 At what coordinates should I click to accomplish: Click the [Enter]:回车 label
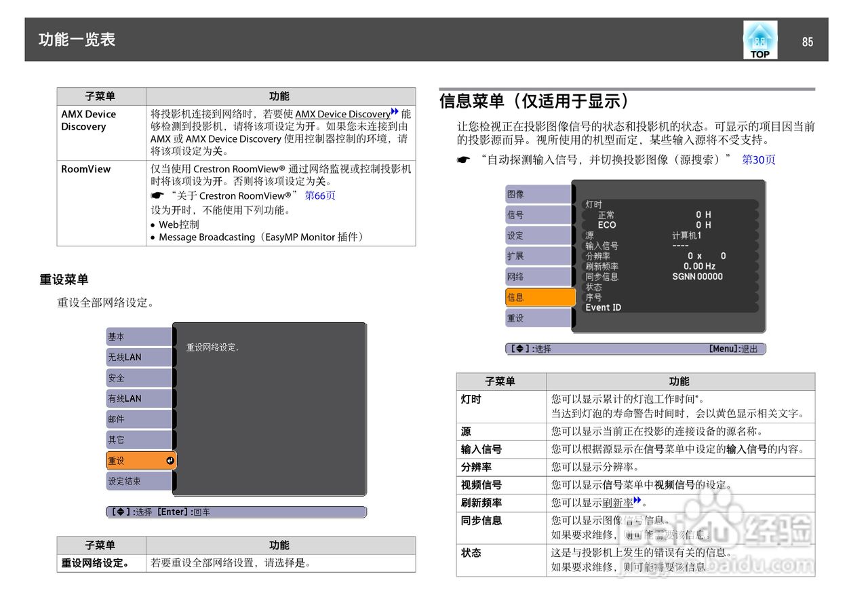point(183,512)
